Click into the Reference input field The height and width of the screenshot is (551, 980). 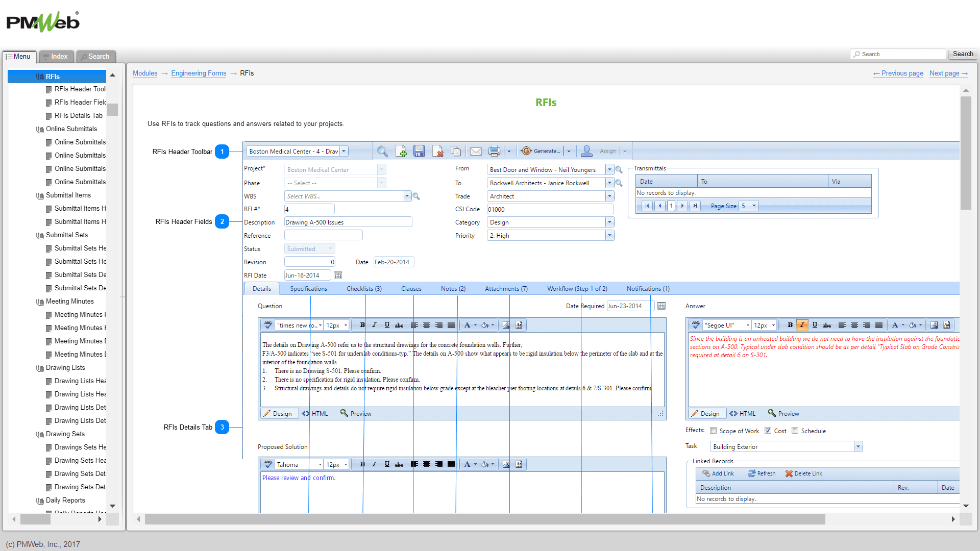pyautogui.click(x=324, y=235)
